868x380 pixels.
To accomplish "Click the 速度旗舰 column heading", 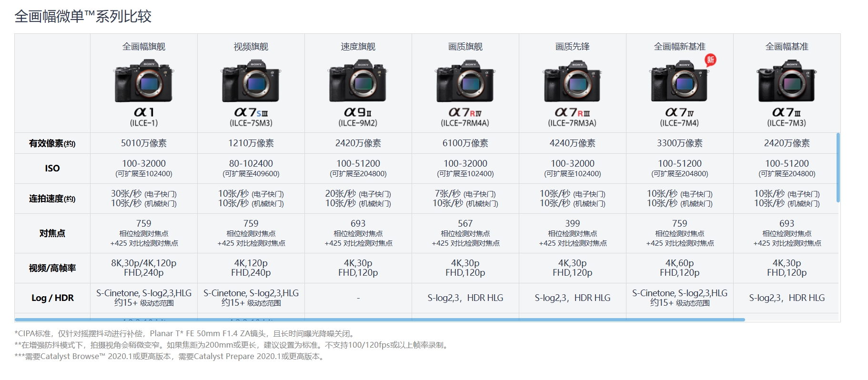I will pos(358,47).
